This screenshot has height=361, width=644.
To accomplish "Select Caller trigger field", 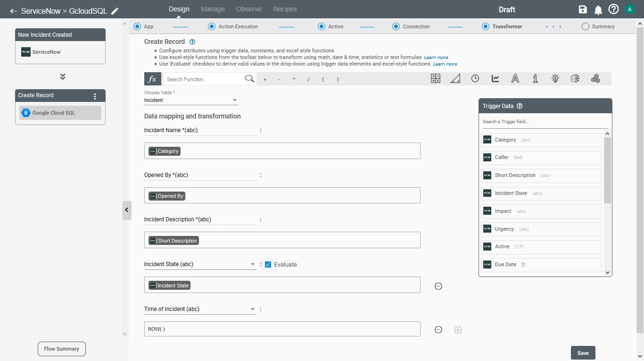I will coord(541,158).
